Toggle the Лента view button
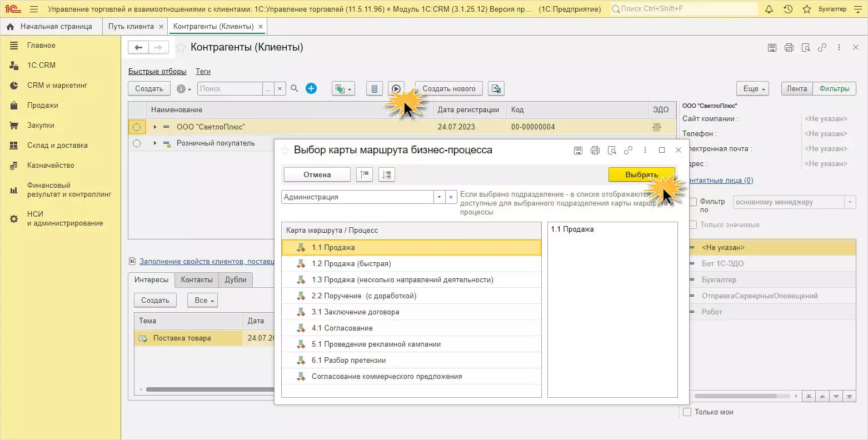This screenshot has width=868, height=440. [x=797, y=88]
